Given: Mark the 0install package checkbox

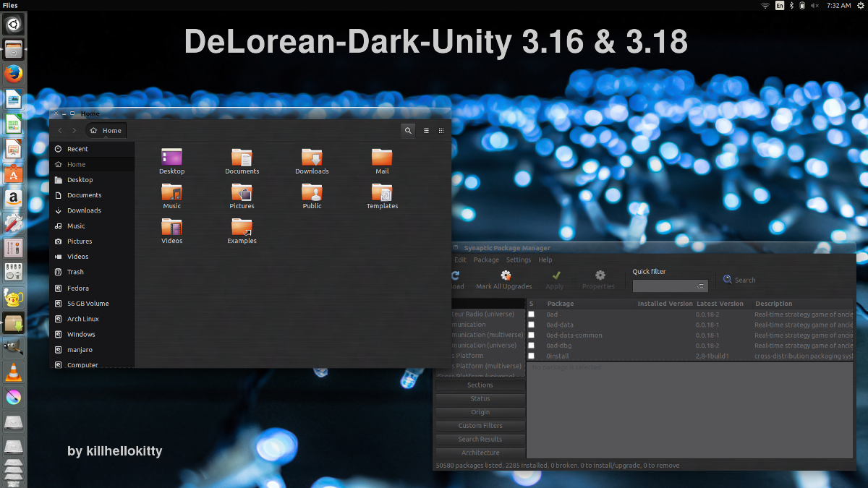Looking at the screenshot, I should [x=532, y=356].
